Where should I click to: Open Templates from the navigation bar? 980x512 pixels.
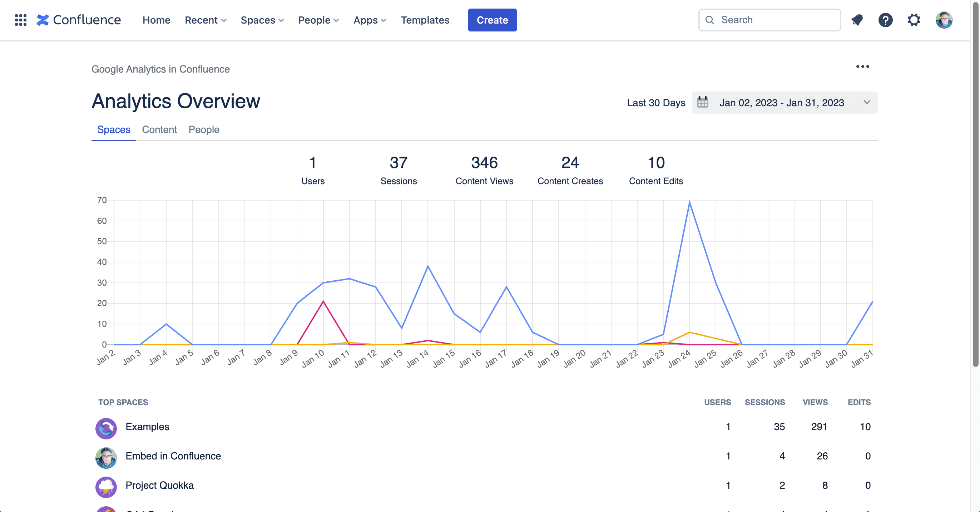click(x=425, y=20)
